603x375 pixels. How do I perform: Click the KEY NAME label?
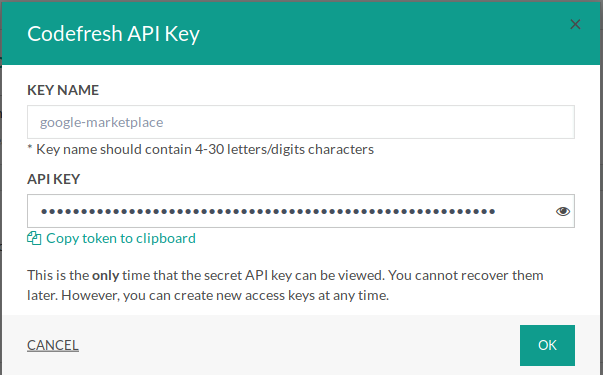click(63, 90)
